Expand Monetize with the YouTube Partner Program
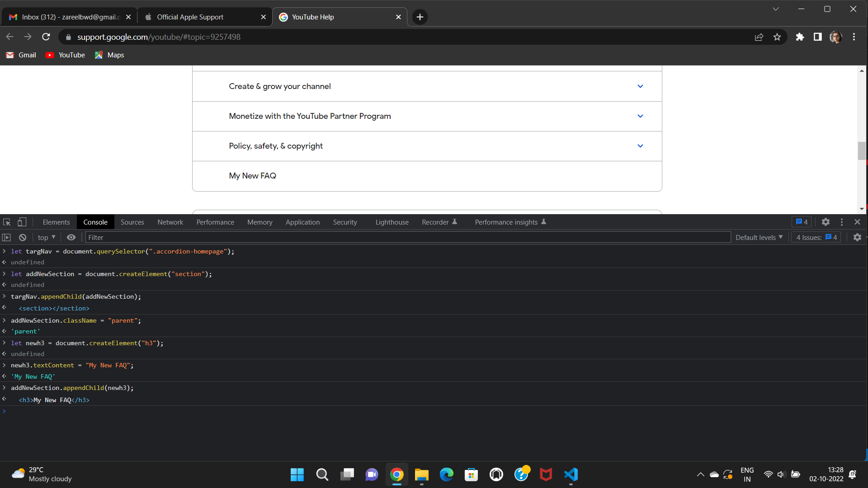 (x=427, y=116)
